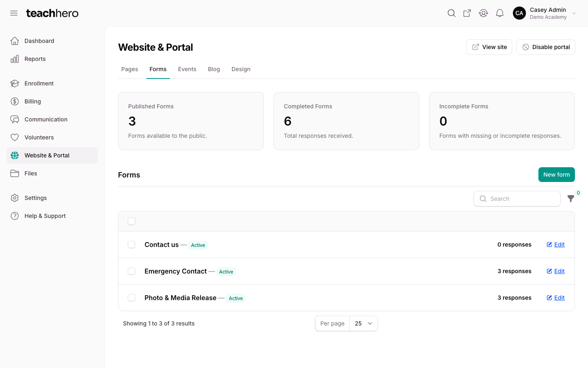
Task: Open the Contact us form name
Action: 162,245
